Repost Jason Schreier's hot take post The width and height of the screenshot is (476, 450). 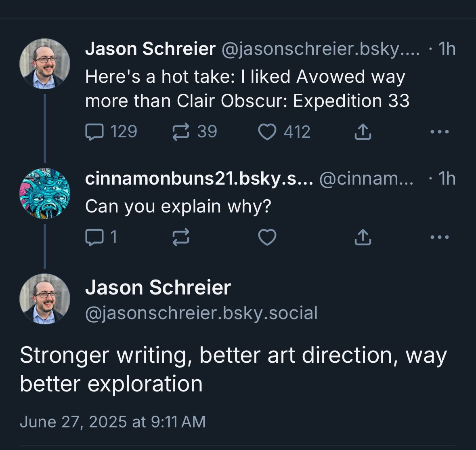pyautogui.click(x=180, y=132)
